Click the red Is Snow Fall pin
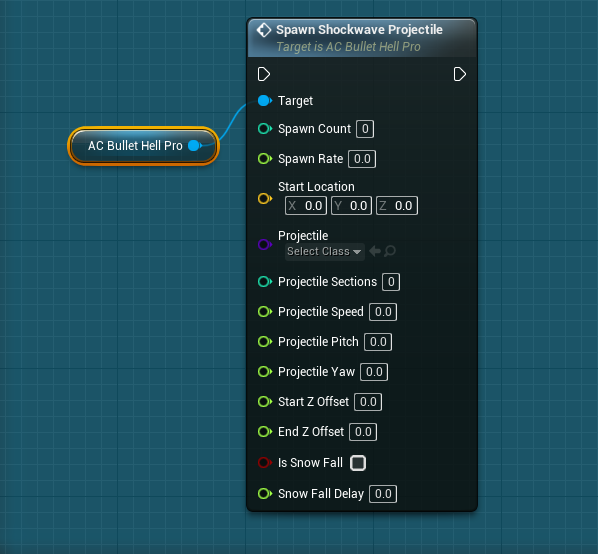598x554 pixels. click(x=264, y=462)
